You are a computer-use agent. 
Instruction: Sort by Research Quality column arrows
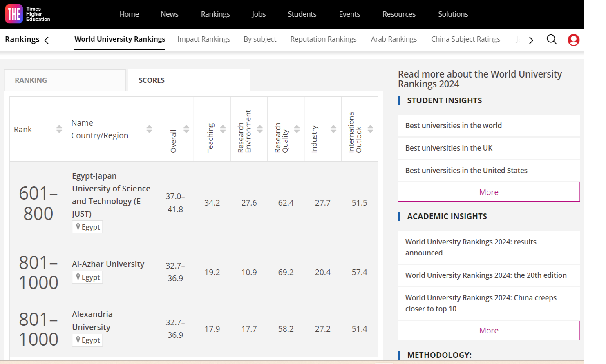pyautogui.click(x=297, y=129)
